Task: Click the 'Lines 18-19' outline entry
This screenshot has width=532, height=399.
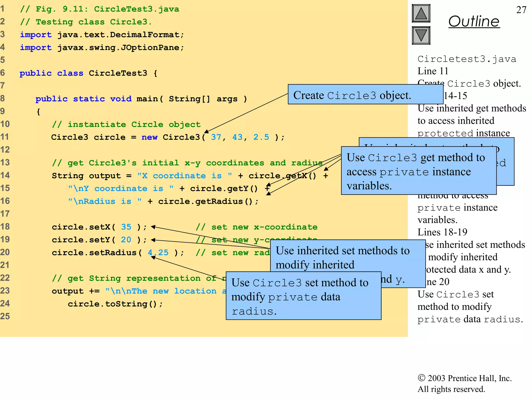Action: click(x=442, y=232)
